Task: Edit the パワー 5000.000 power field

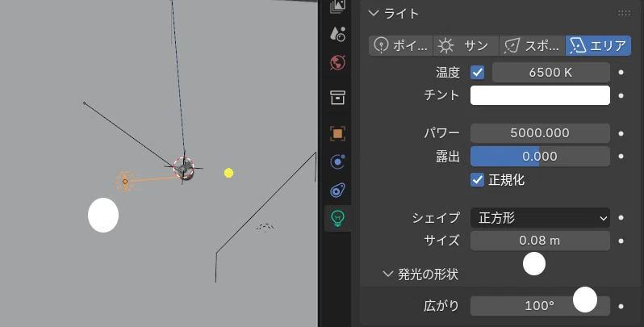Action: click(x=540, y=133)
